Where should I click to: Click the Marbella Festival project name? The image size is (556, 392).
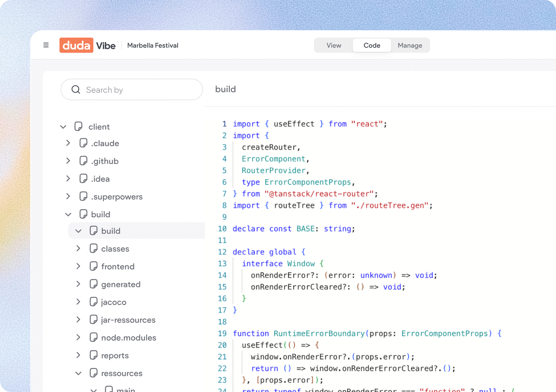(x=153, y=45)
